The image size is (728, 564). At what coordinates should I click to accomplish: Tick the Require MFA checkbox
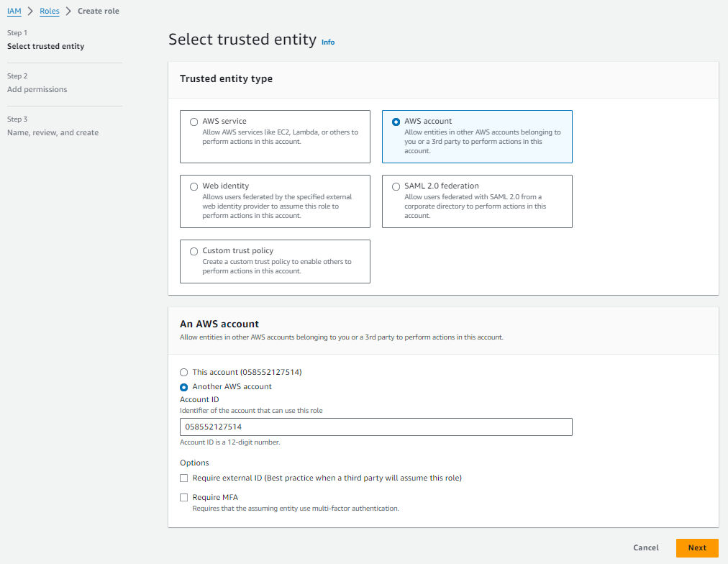click(x=184, y=497)
